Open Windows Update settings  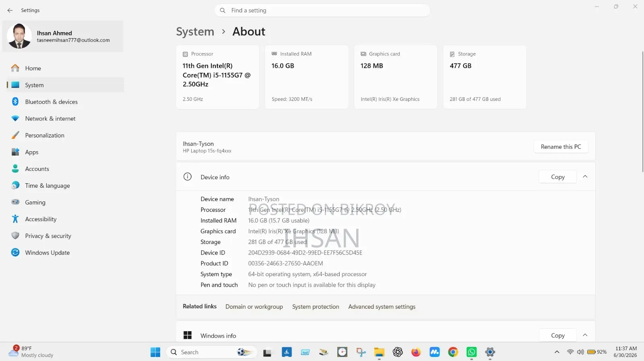pyautogui.click(x=65, y=252)
